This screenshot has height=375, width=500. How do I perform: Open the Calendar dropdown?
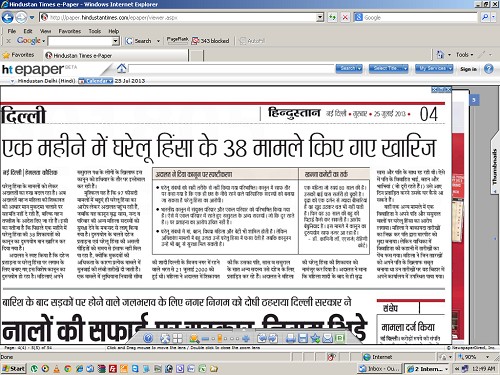96,81
